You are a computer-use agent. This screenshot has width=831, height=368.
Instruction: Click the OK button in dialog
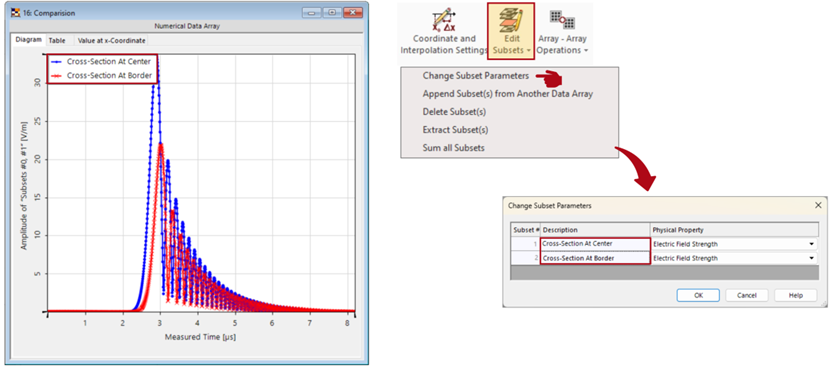[x=698, y=295]
